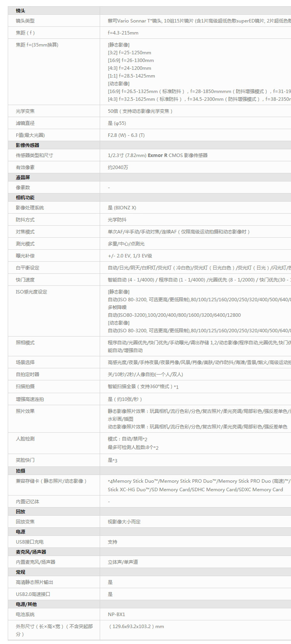The height and width of the screenshot is (644, 291).
Task: Click the 电源 section header
Action: tap(20, 532)
